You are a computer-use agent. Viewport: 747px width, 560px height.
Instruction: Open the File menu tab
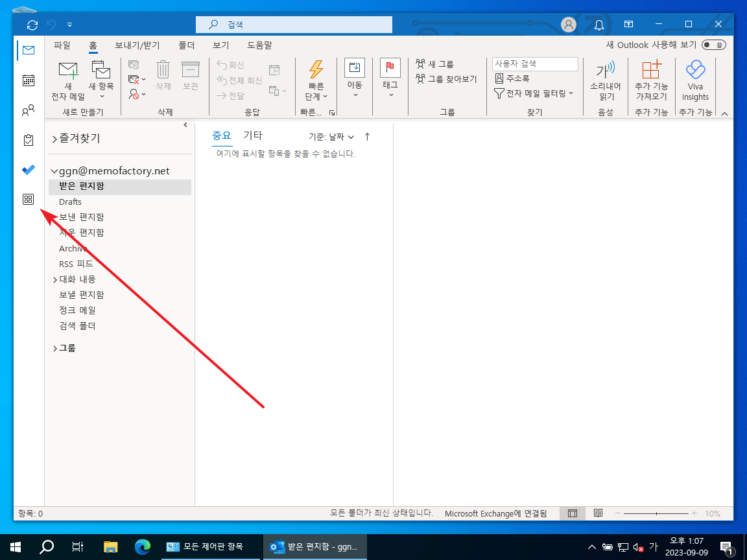62,45
